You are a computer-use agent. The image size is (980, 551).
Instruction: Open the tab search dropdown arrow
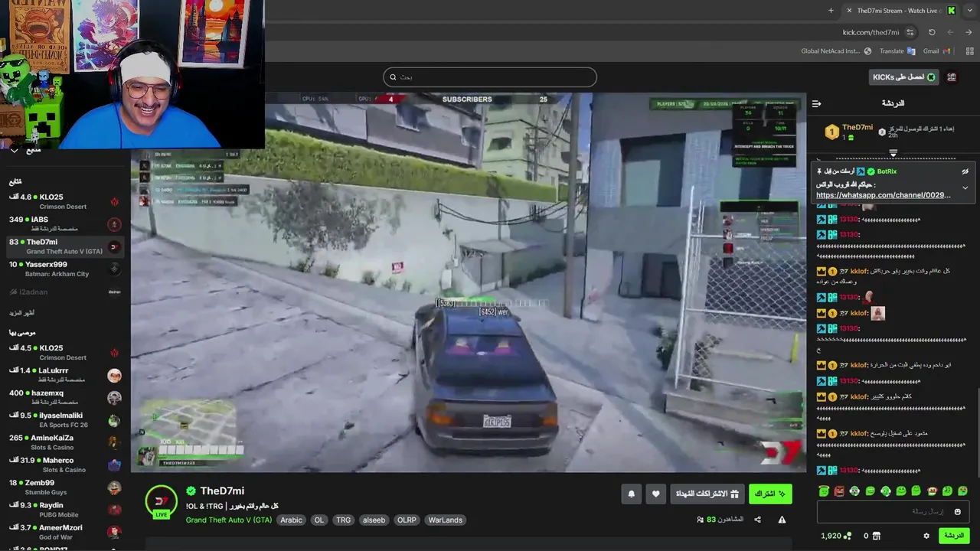point(970,11)
